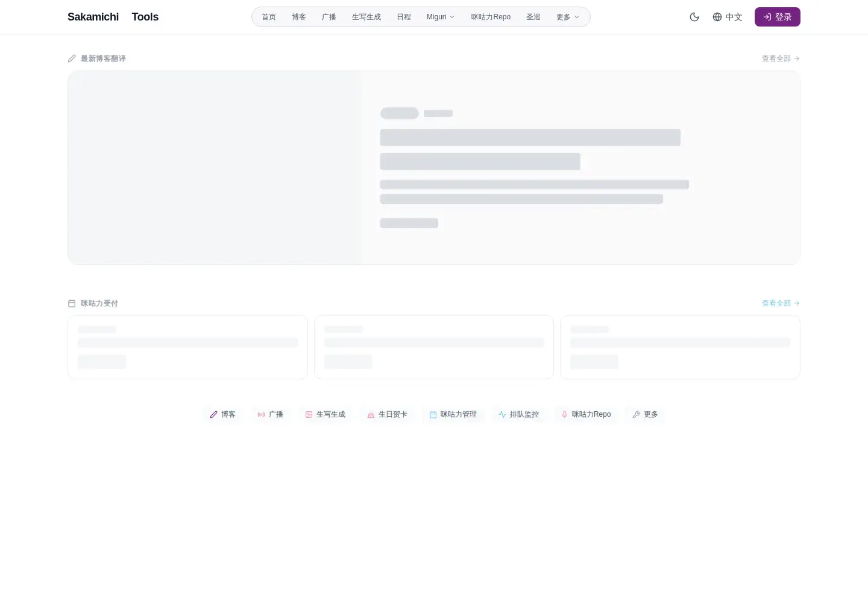Click the calendar icon beside 咪咕力受付
Screen dimensions: 868x603
pos(72,303)
